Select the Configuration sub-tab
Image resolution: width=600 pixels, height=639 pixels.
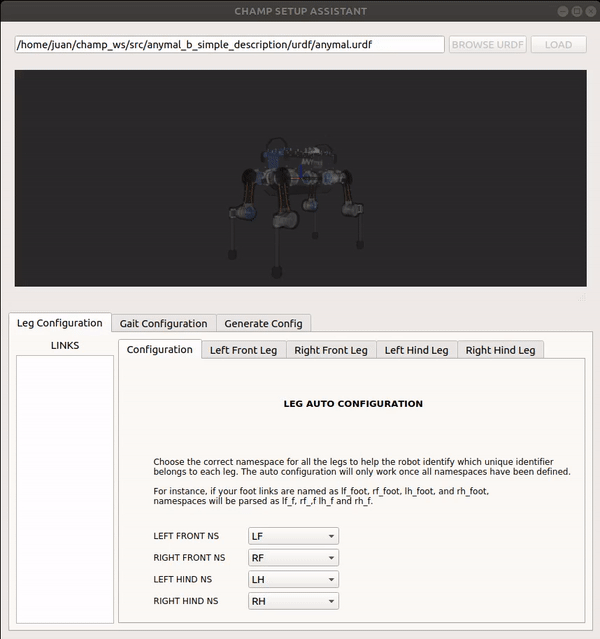pyautogui.click(x=159, y=349)
